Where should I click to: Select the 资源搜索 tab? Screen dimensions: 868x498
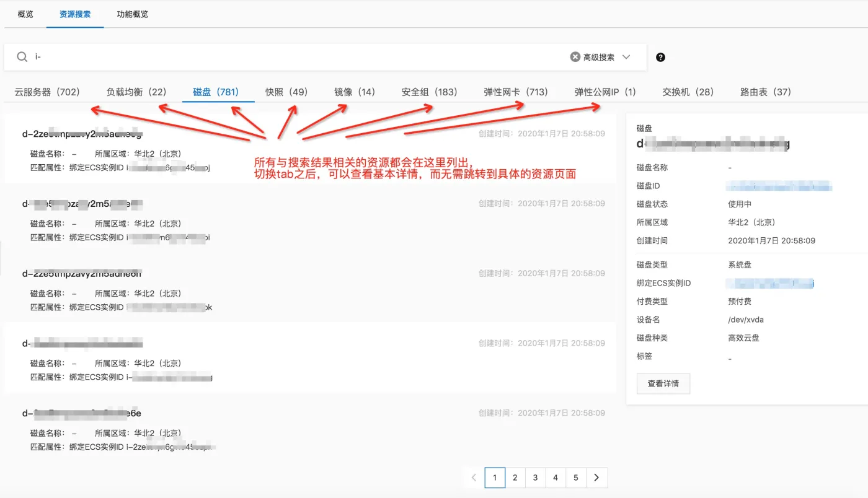click(75, 14)
